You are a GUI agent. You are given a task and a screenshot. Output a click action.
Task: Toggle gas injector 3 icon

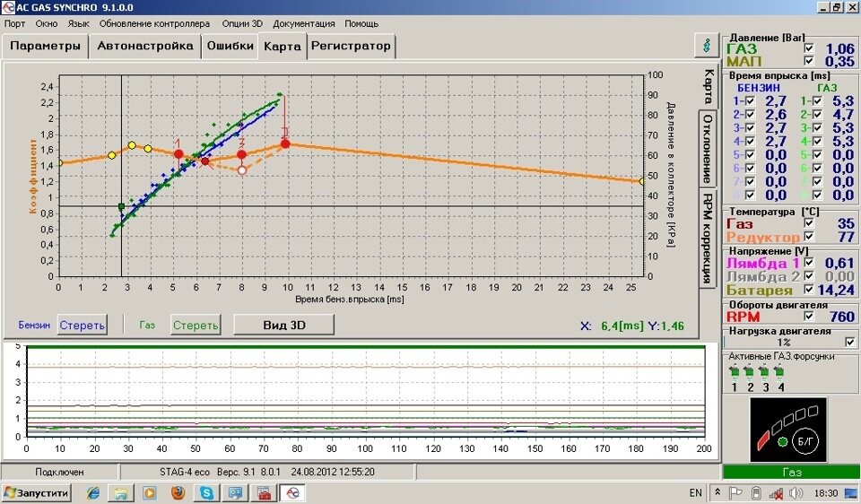[x=764, y=372]
